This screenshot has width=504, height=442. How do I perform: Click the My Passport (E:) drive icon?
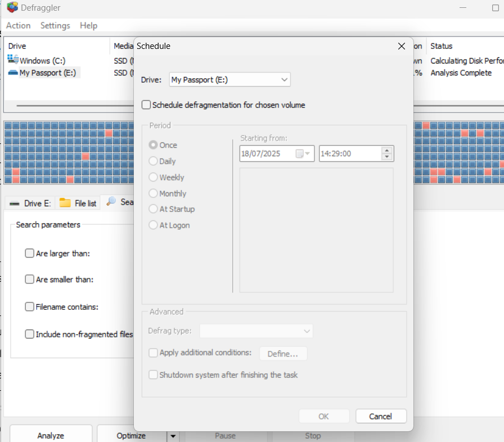click(x=13, y=73)
